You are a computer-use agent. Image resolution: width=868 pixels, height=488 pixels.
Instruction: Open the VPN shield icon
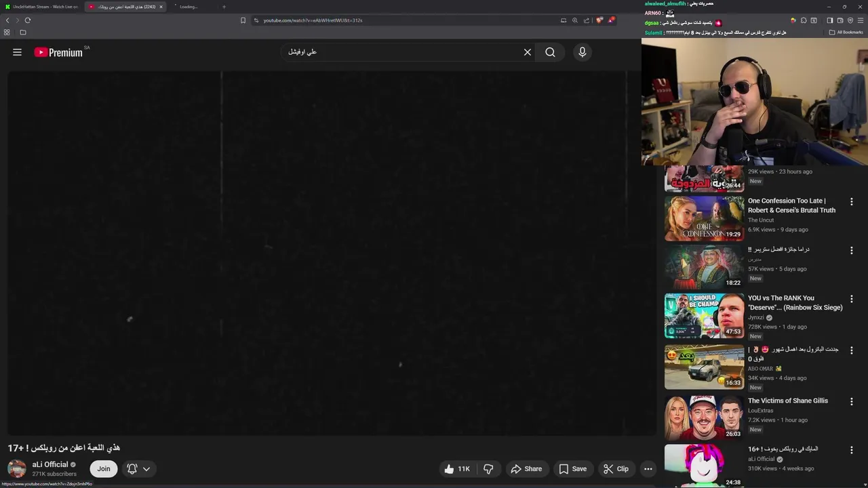[850, 20]
